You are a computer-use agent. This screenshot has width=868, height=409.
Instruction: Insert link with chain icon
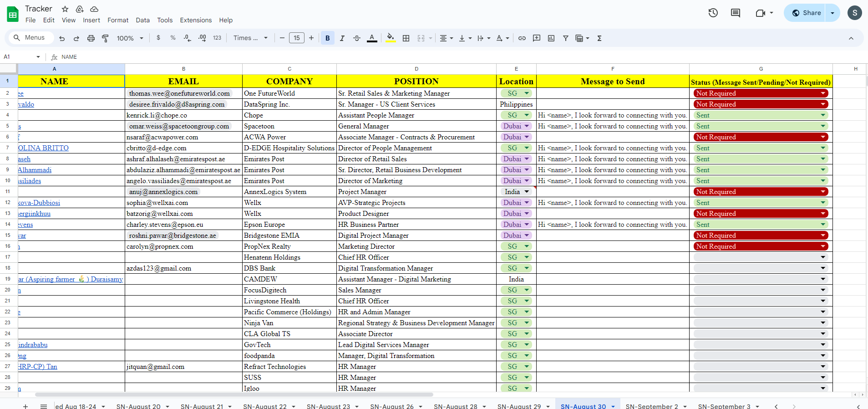pyautogui.click(x=522, y=38)
